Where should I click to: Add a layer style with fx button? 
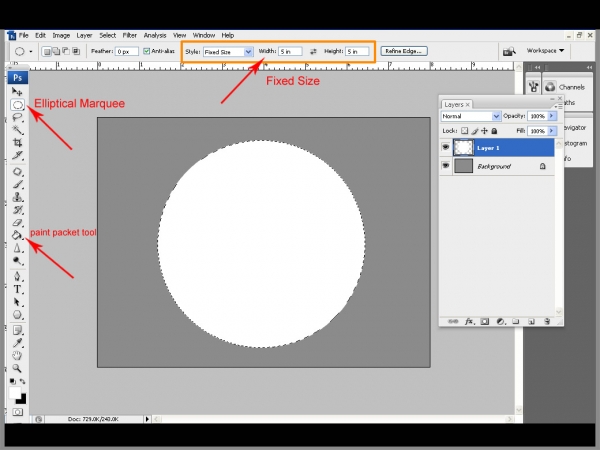470,321
